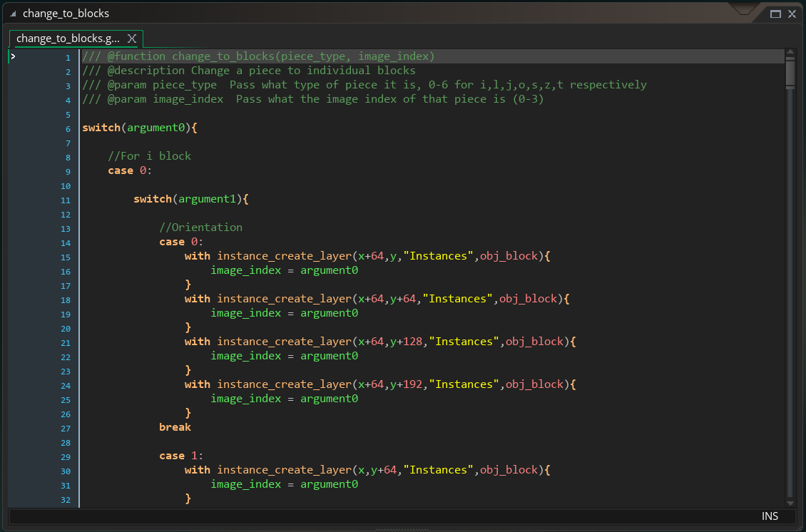Click image_index = argument0 on line 16
806x532 pixels.
click(x=285, y=270)
